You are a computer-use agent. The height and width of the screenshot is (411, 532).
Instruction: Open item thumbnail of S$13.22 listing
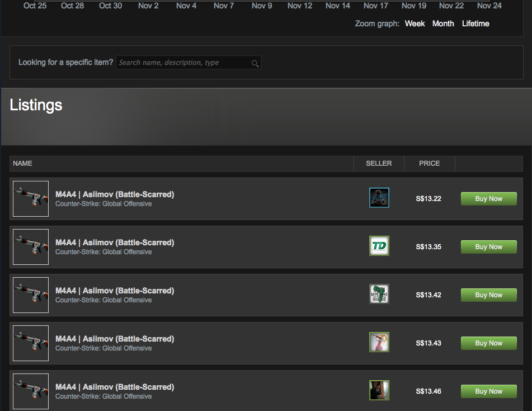click(31, 199)
